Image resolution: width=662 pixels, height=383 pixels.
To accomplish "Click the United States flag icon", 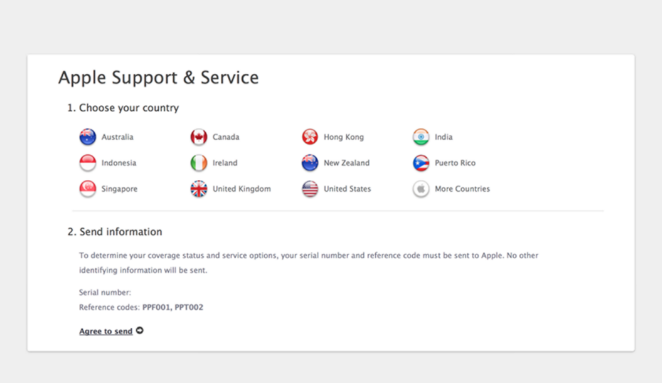I will click(310, 189).
